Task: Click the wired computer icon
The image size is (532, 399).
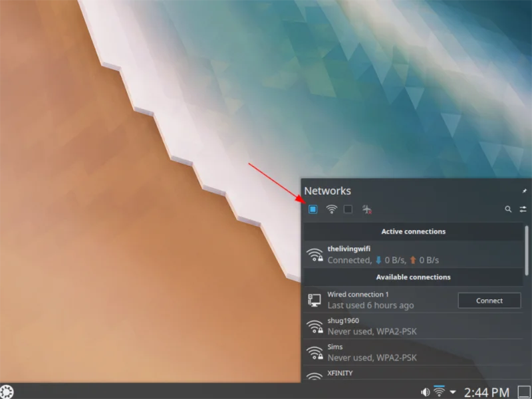Action: 315,300
